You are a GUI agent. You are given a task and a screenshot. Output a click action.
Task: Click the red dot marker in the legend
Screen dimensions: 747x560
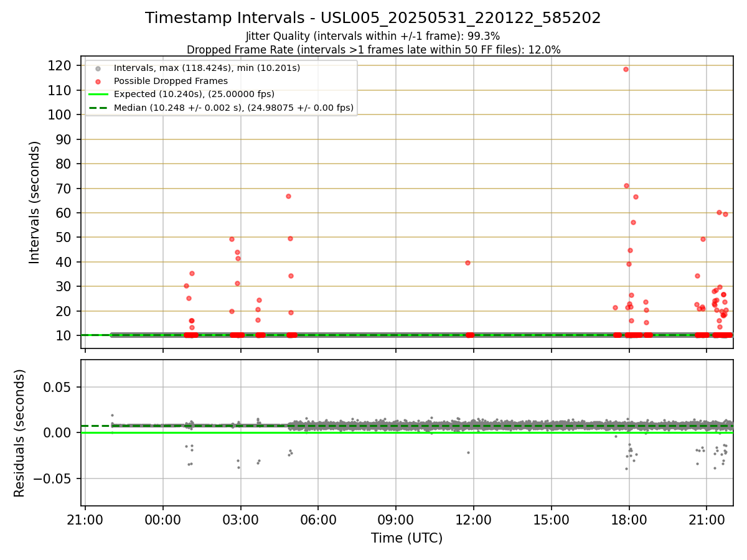pos(98,82)
